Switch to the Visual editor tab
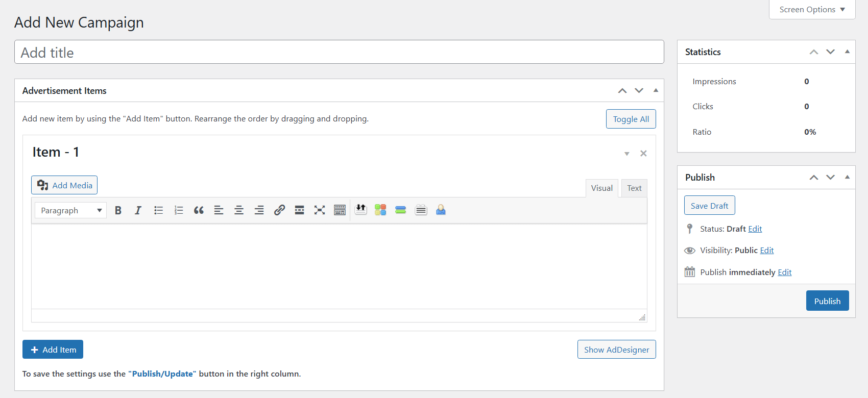The width and height of the screenshot is (868, 398). pyautogui.click(x=601, y=188)
